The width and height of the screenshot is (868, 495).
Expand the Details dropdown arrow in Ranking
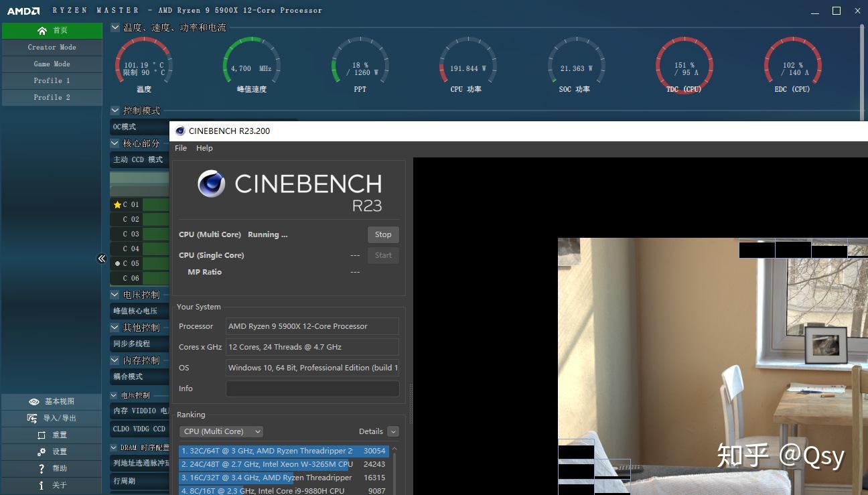[393, 431]
